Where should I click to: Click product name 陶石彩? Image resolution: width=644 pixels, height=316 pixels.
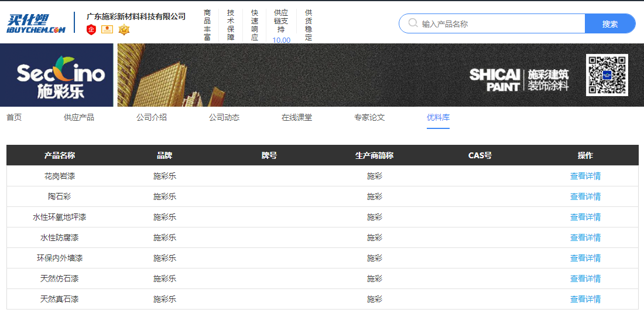pos(60,196)
